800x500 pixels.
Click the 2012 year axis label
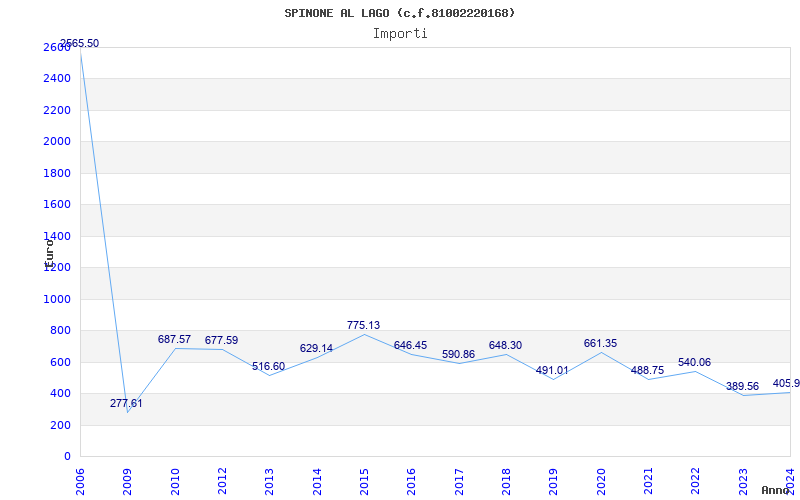tap(222, 481)
